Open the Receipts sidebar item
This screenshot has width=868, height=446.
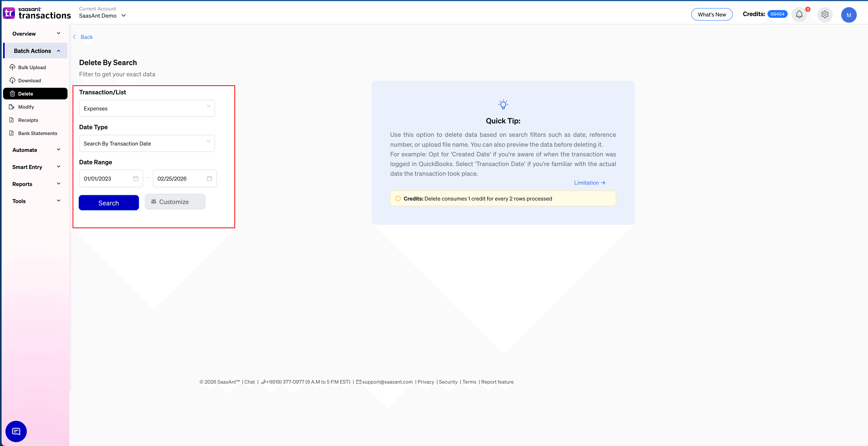pos(28,120)
